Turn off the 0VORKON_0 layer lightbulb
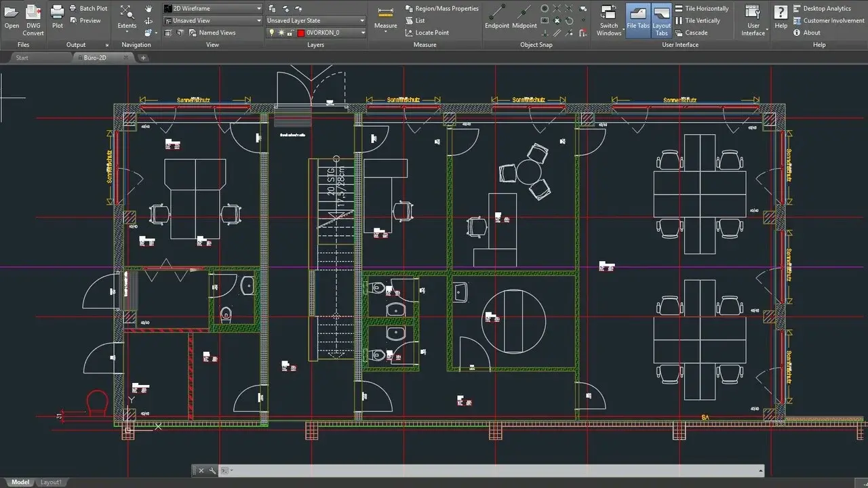 point(272,33)
